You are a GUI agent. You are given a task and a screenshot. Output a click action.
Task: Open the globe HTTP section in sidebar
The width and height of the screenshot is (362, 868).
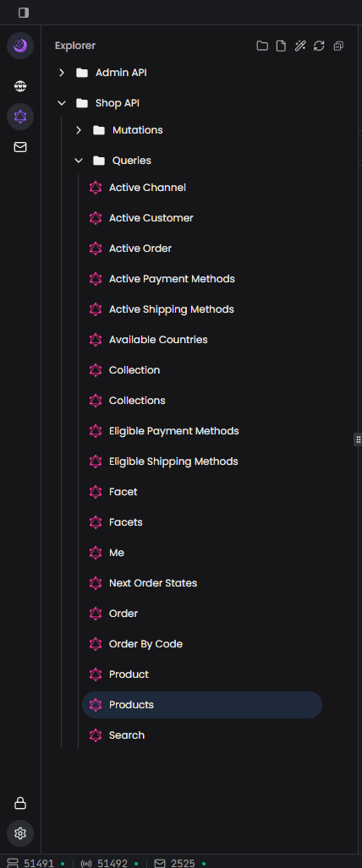[x=20, y=86]
